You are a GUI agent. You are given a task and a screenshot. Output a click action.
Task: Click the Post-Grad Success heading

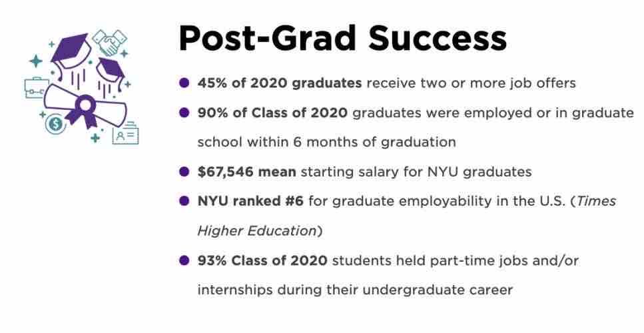(x=342, y=38)
